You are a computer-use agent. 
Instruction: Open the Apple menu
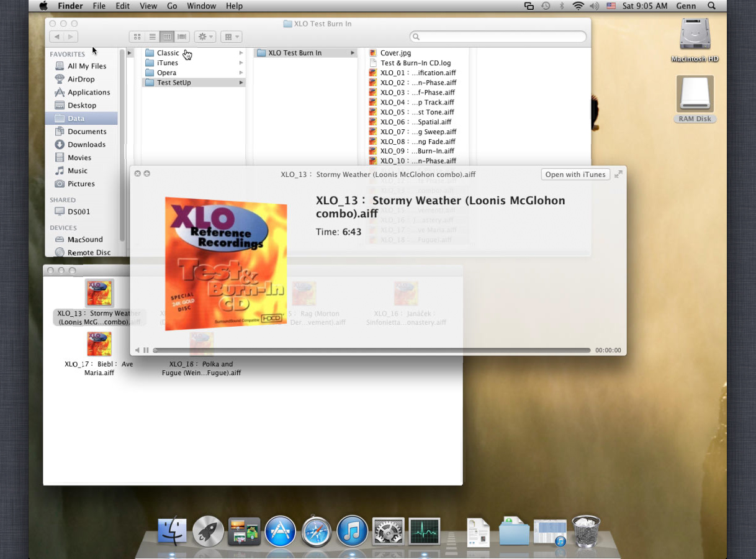pos(43,6)
